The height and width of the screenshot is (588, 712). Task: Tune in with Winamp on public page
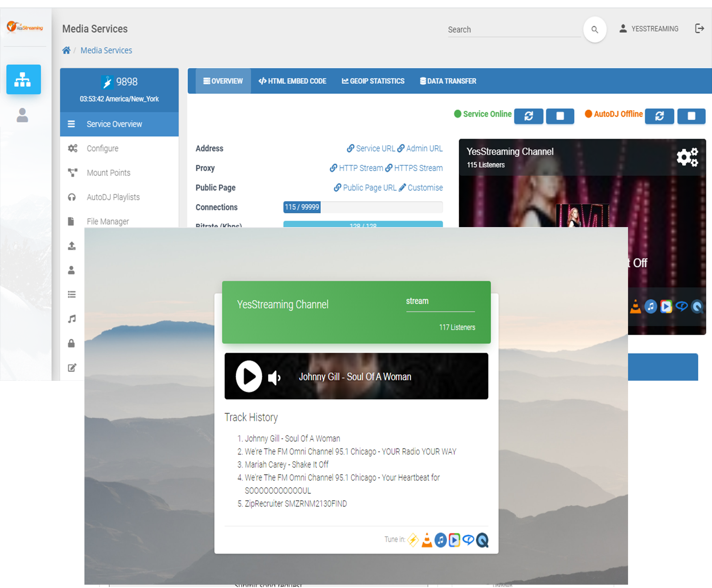(413, 540)
